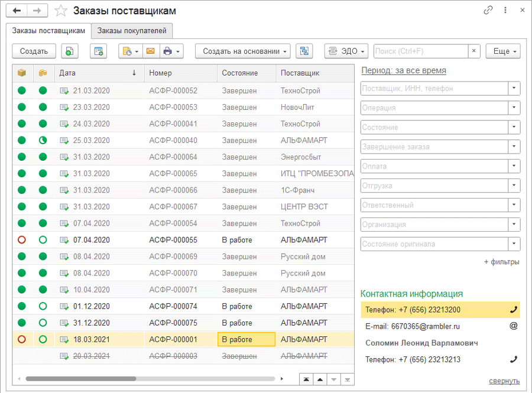The height and width of the screenshot is (393, 532).
Task: Expand the Отгрузка filter dropdown
Action: coord(514,186)
